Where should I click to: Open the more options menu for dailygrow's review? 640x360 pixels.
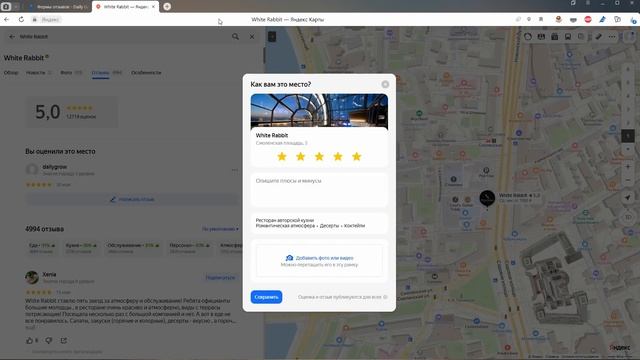pyautogui.click(x=234, y=170)
